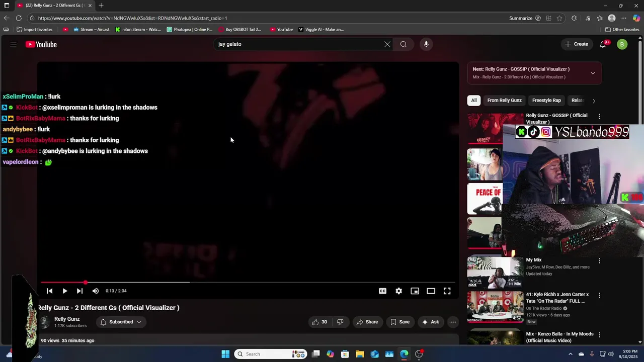Screen dimensions: 644x362
Task: Open favorites list icon in toolbar
Action: (600, 18)
